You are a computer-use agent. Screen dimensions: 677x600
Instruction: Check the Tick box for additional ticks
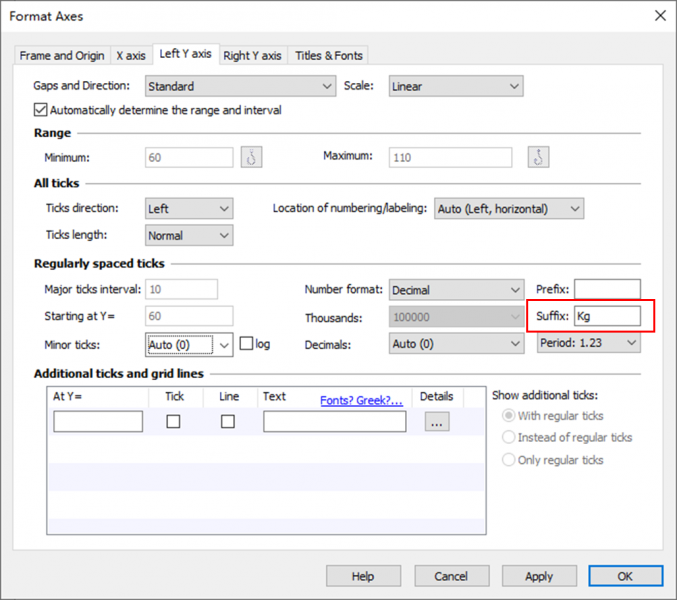pyautogui.click(x=174, y=422)
